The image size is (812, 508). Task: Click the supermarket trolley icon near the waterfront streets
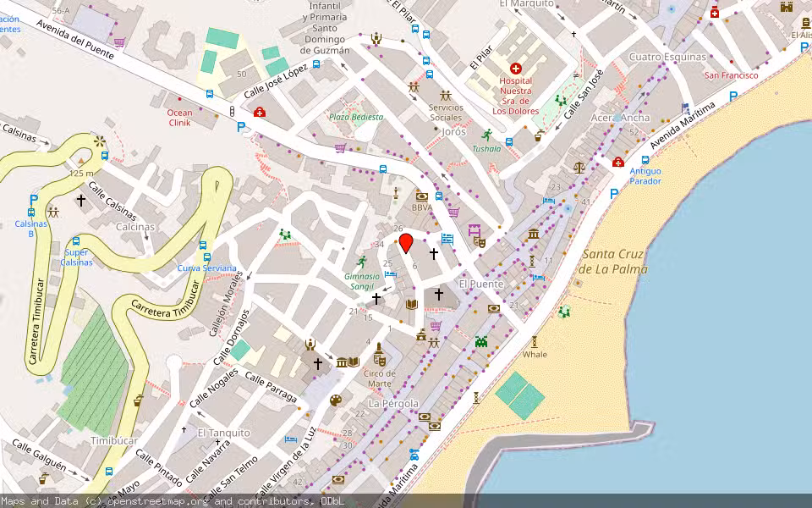435,326
